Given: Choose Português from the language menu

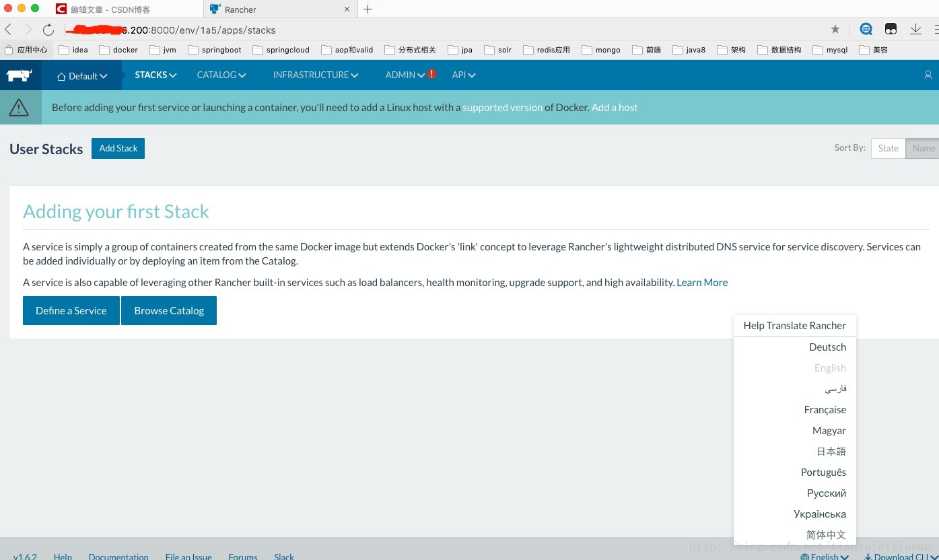Looking at the screenshot, I should coord(795,472).
